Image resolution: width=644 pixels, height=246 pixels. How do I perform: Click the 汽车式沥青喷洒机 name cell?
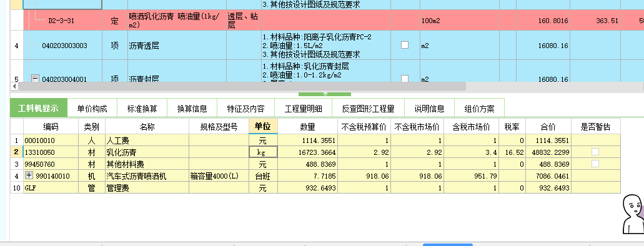click(x=147, y=176)
